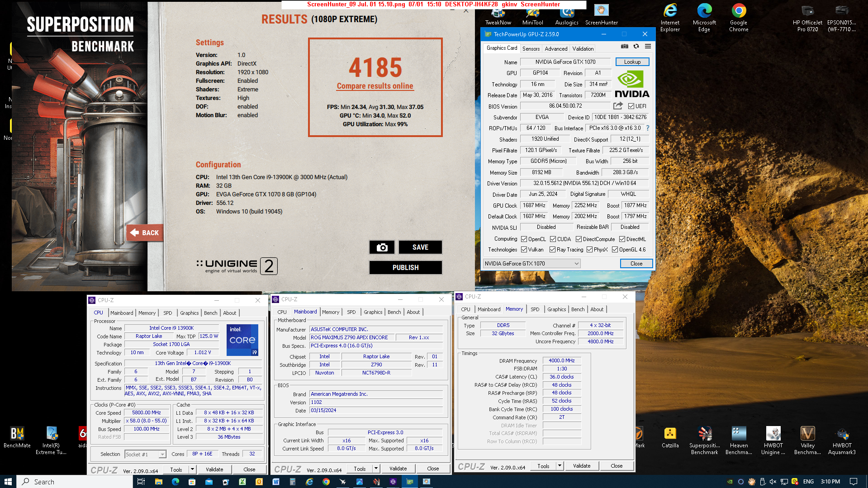Image resolution: width=868 pixels, height=488 pixels.
Task: Open Intel Extreme Tuning desktop icon
Action: [x=51, y=441]
